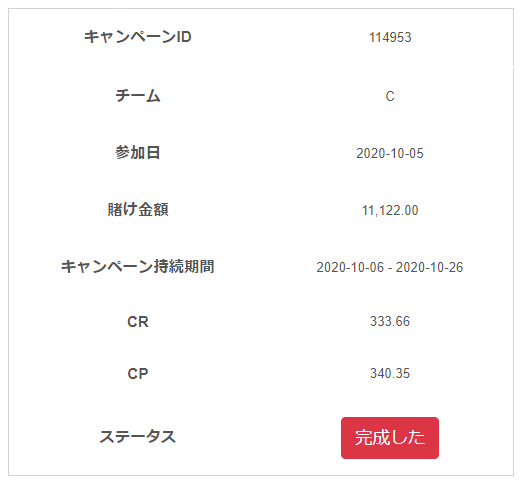Click period 2020-10-06 - 2020-10-26

[390, 267]
